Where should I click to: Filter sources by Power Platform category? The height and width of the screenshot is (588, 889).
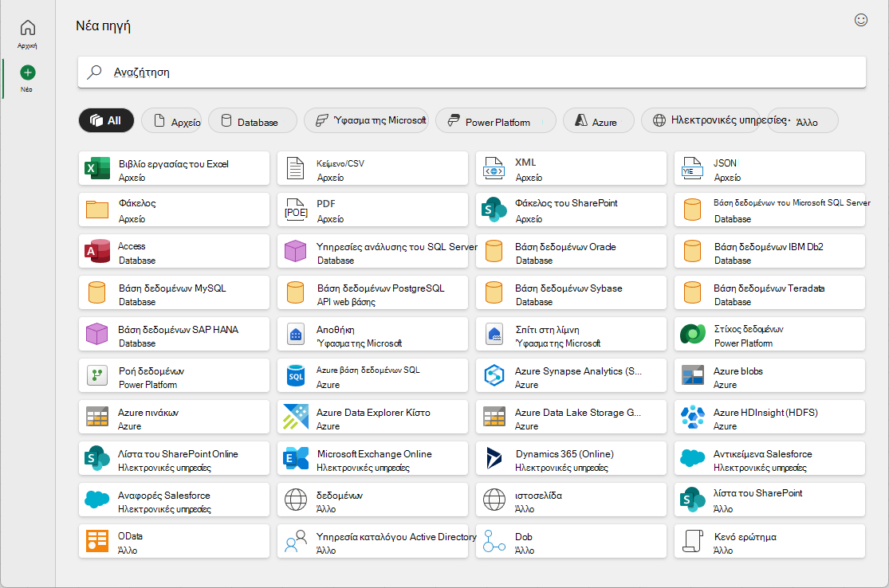pos(495,120)
